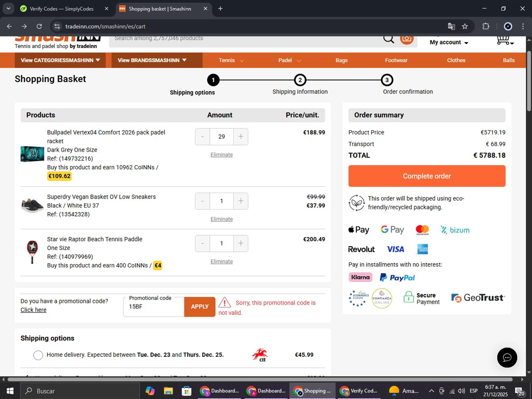This screenshot has height=399, width=532.
Task: Open File Explorer from taskbar
Action: click(x=168, y=391)
